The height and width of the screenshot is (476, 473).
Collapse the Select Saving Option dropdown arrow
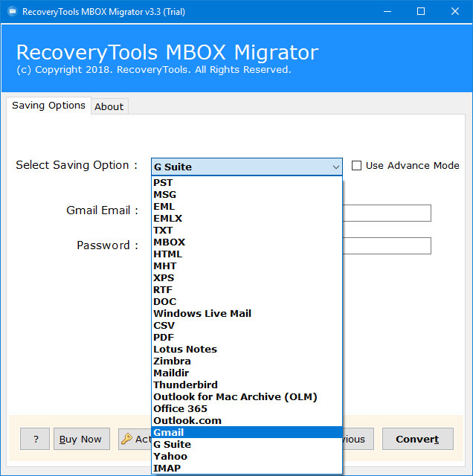pyautogui.click(x=335, y=167)
